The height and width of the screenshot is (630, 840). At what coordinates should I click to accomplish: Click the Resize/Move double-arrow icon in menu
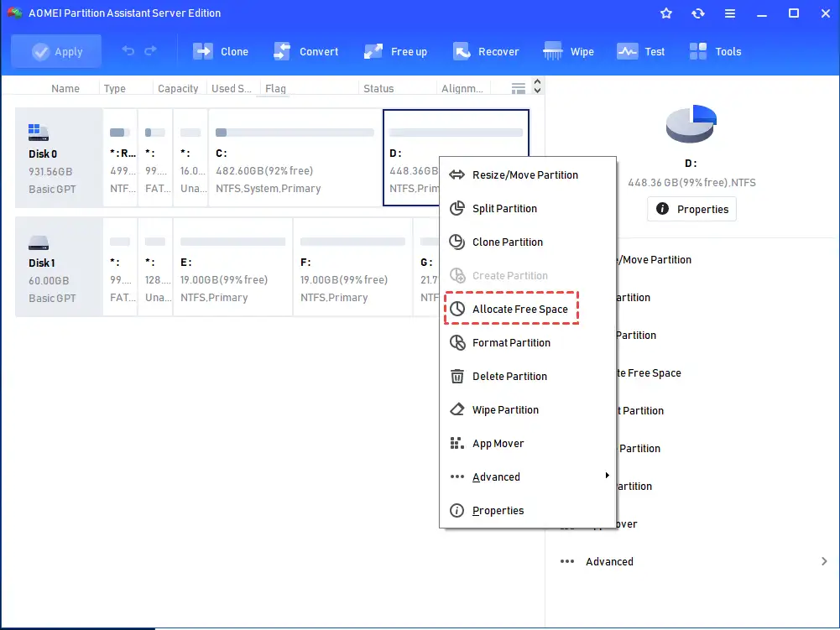tap(457, 174)
